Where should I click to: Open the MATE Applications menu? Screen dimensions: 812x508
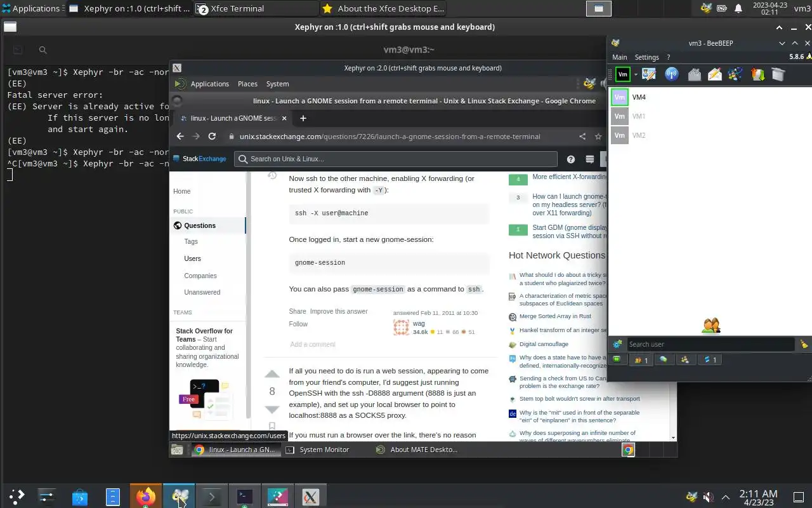tap(209, 84)
